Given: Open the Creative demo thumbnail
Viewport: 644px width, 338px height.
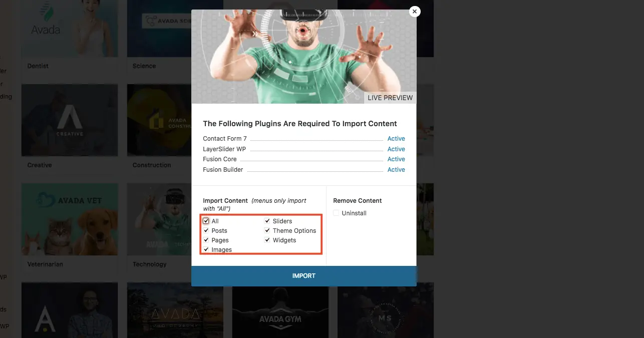Looking at the screenshot, I should tap(70, 120).
